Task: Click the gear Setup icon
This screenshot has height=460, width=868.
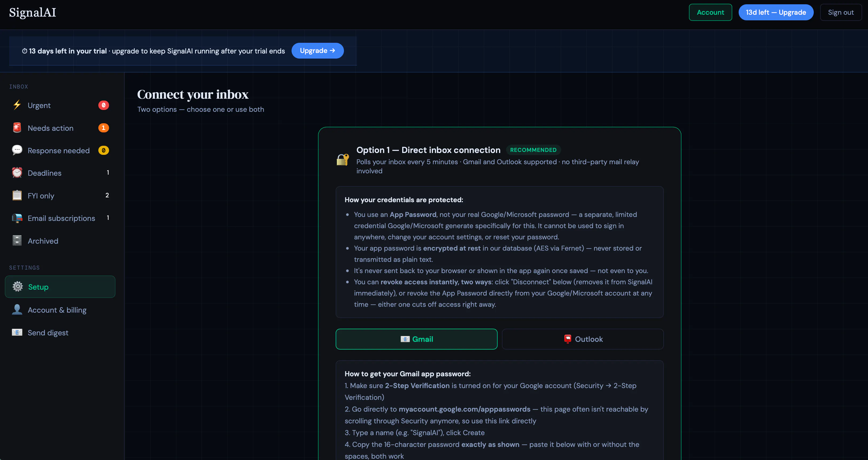Action: coord(18,286)
